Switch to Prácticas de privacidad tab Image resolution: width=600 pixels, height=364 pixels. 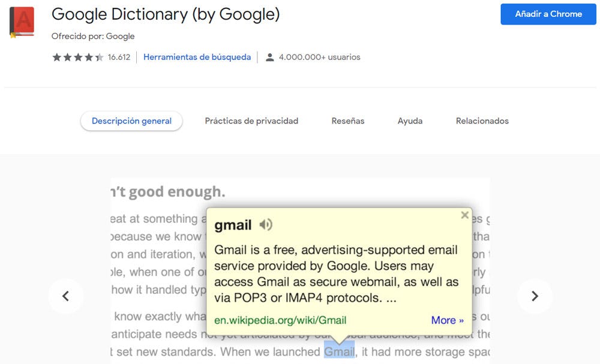point(251,121)
